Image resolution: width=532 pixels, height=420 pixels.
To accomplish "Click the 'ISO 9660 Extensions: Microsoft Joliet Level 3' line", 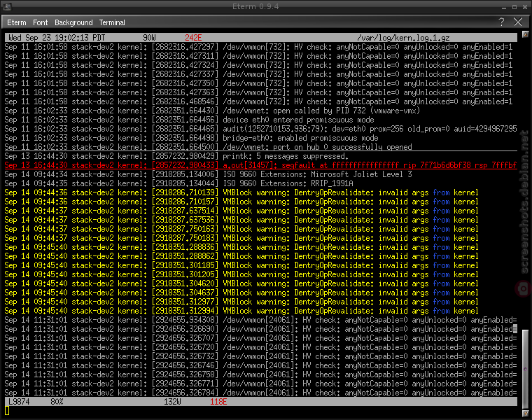I will [x=209, y=174].
